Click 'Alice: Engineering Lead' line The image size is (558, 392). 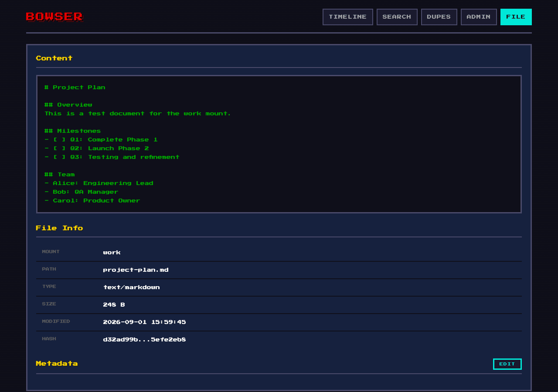[x=99, y=183]
